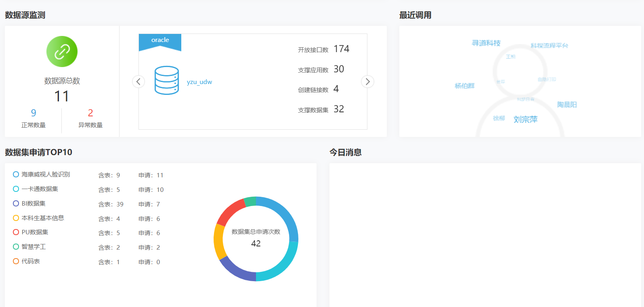The width and height of the screenshot is (644, 307).
Task: Click the abnormal count number 2
Action: point(90,113)
